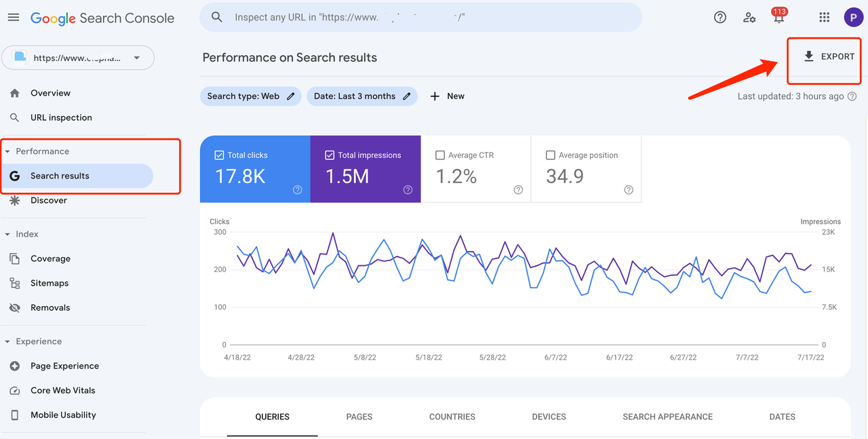Open the Google apps grid
This screenshot has width=868, height=439.
[824, 18]
